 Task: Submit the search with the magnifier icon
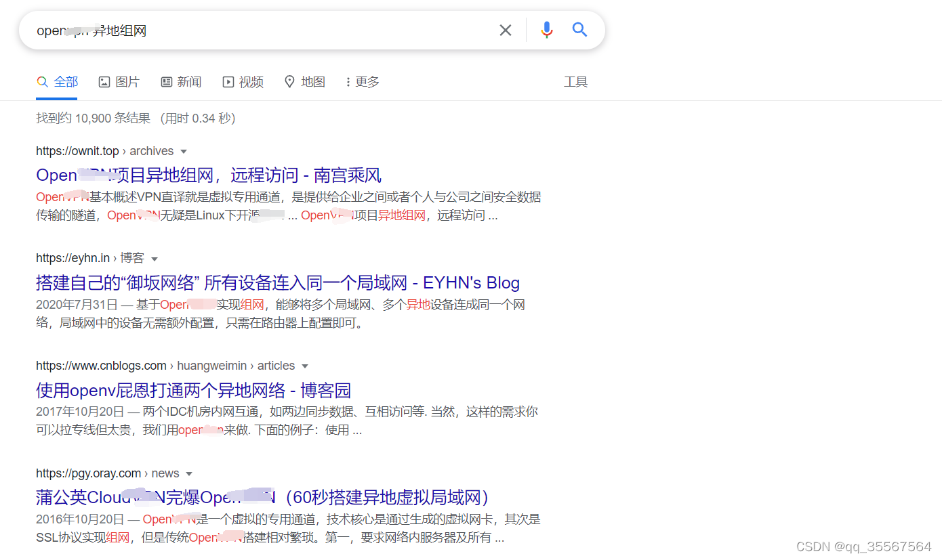(x=579, y=30)
